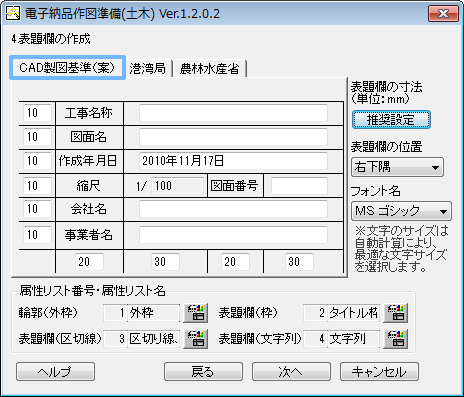Edit column width 20 under 図面番号 label
This screenshot has height=397, width=464.
[x=235, y=262]
